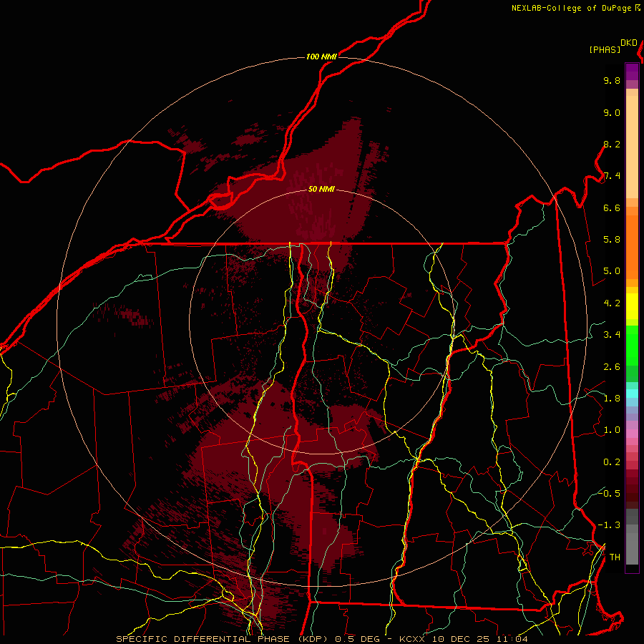Click the 0.2 value on the legend
Viewport: 644px width, 644px height.
[x=612, y=462]
